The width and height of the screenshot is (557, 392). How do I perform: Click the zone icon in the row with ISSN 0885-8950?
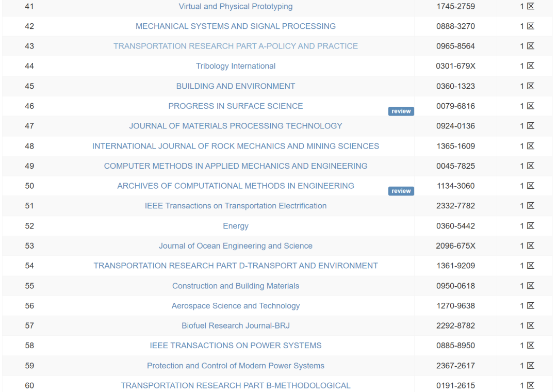point(530,346)
